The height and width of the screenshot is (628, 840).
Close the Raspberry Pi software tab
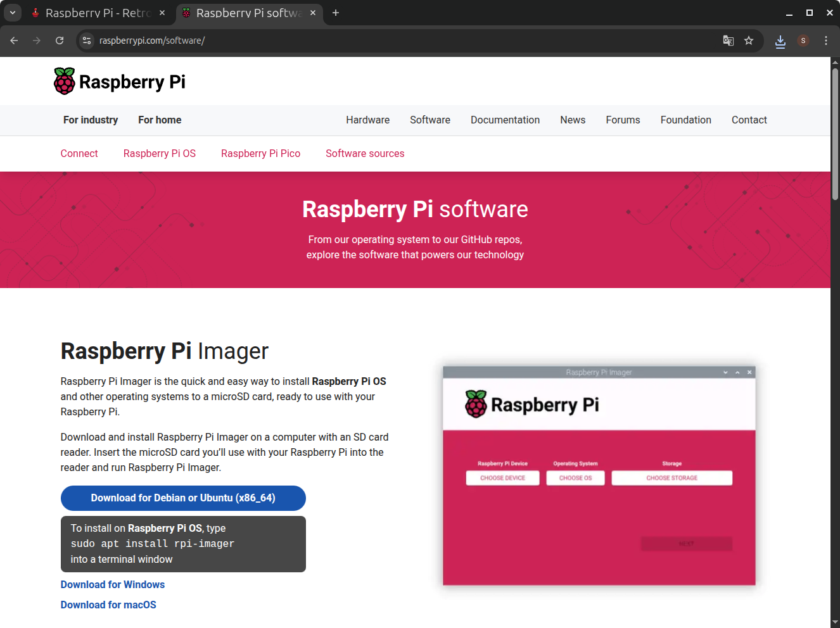(x=313, y=13)
